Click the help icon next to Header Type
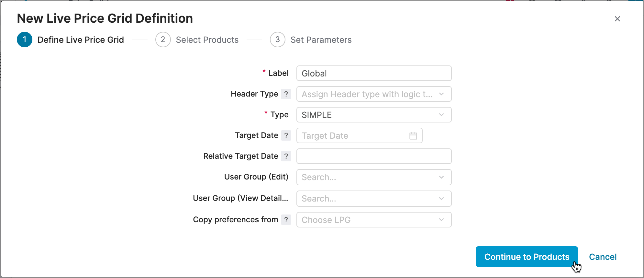 pos(286,94)
